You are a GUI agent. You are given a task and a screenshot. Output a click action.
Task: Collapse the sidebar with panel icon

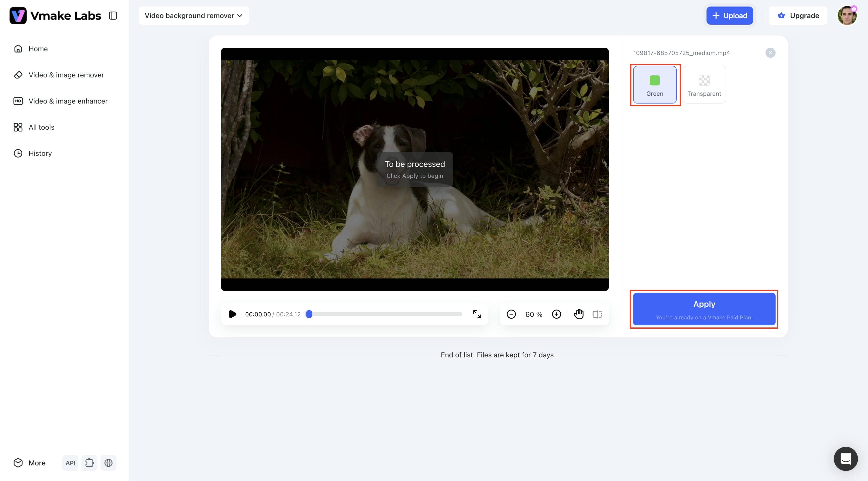click(x=113, y=16)
